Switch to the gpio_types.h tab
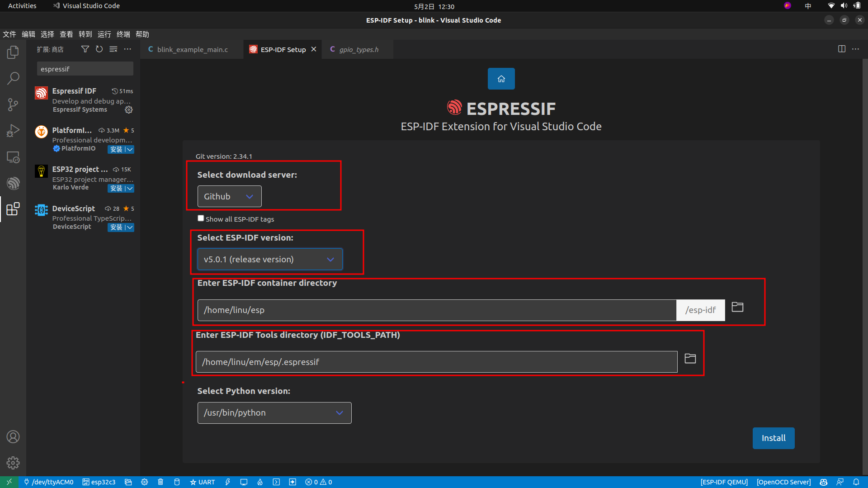 pyautogui.click(x=358, y=49)
